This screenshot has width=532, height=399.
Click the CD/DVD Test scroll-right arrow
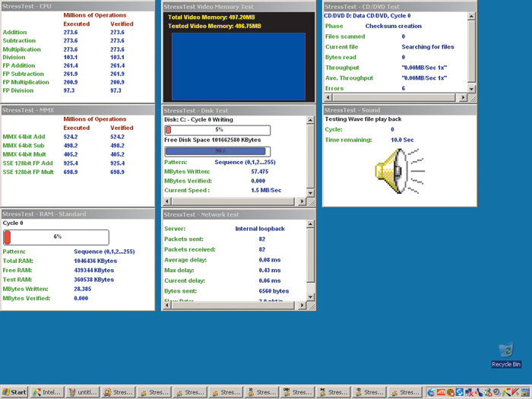(463, 97)
